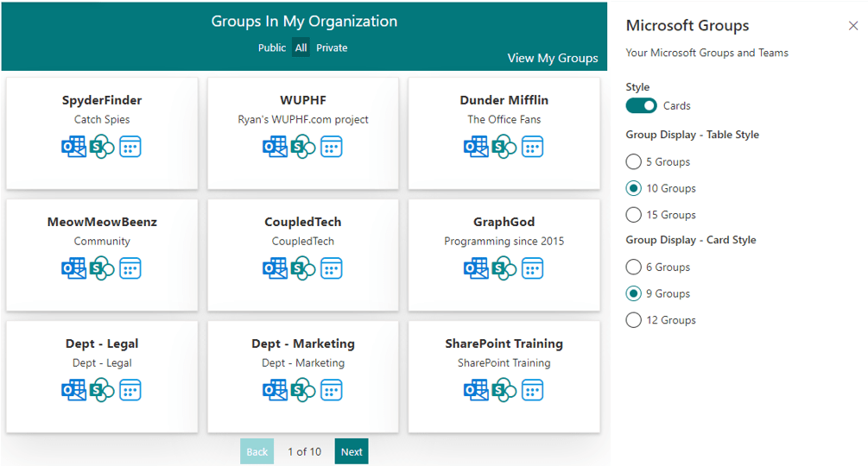Open Outlook icon on Dept - Legal card
The height and width of the screenshot is (466, 868).
73,390
